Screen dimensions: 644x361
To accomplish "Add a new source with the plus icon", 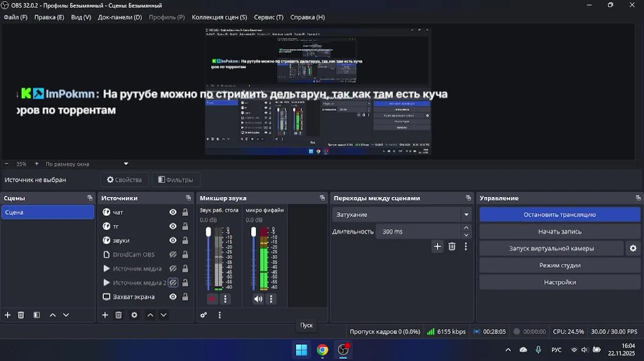I will 105,315.
